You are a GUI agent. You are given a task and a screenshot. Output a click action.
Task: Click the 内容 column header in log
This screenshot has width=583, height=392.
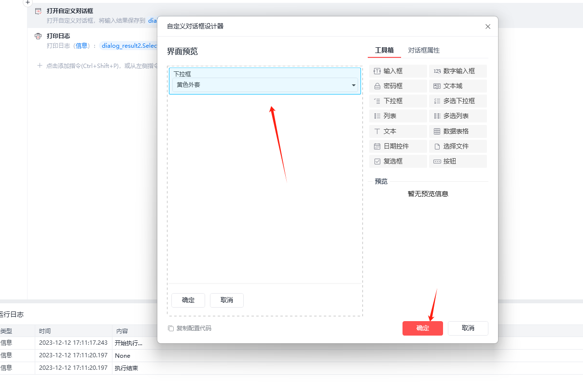[122, 331]
